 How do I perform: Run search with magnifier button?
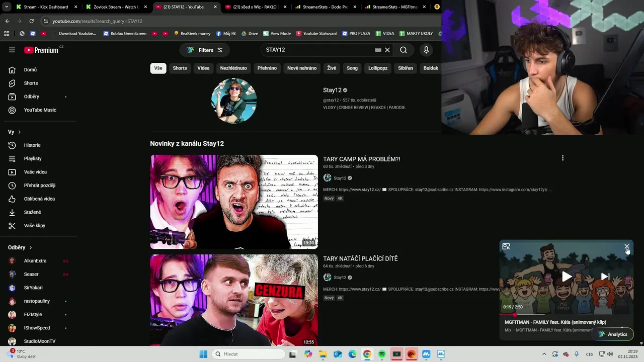pos(404,50)
